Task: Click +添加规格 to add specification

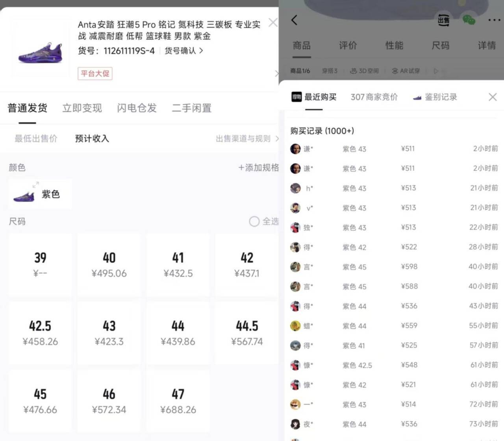Action: tap(258, 168)
